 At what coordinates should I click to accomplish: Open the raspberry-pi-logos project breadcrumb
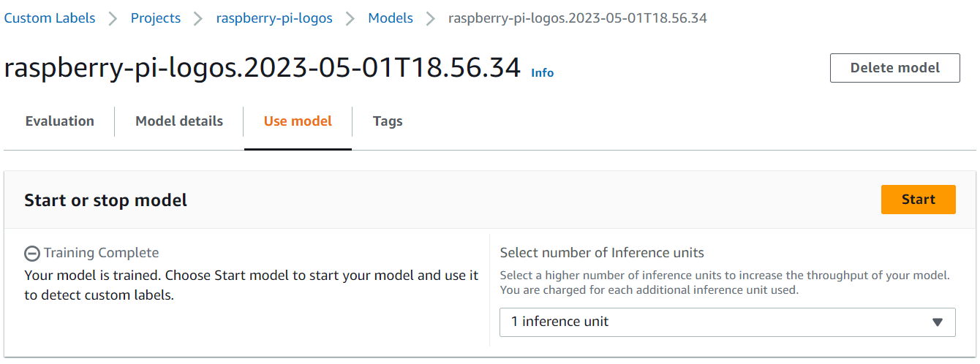pyautogui.click(x=274, y=18)
